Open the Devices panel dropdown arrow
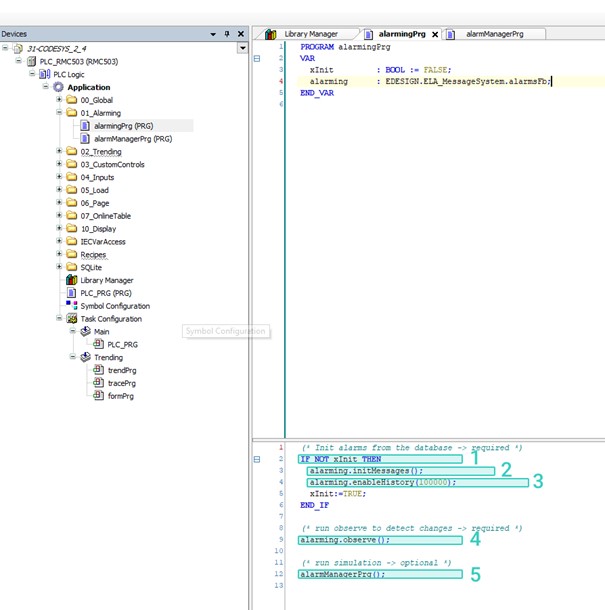The width and height of the screenshot is (605, 610). point(213,34)
